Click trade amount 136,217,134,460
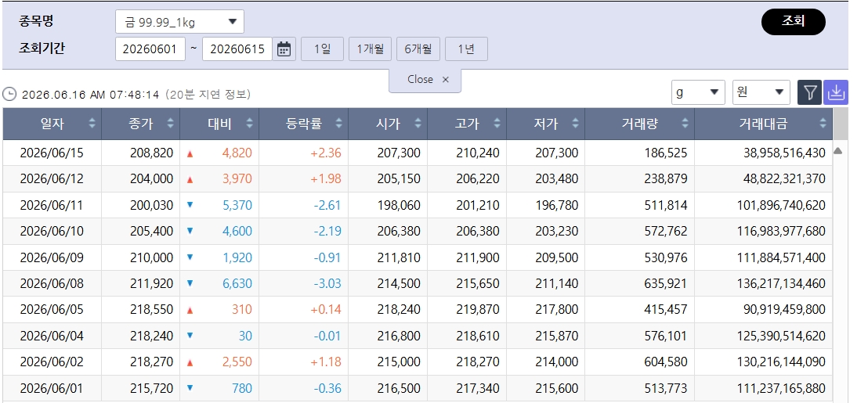 (781, 283)
